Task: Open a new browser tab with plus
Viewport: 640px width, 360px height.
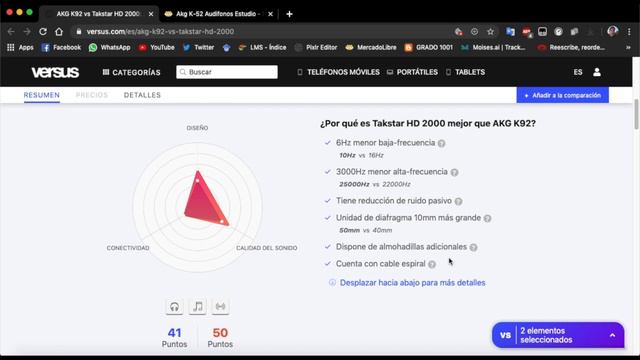Action: [289, 14]
